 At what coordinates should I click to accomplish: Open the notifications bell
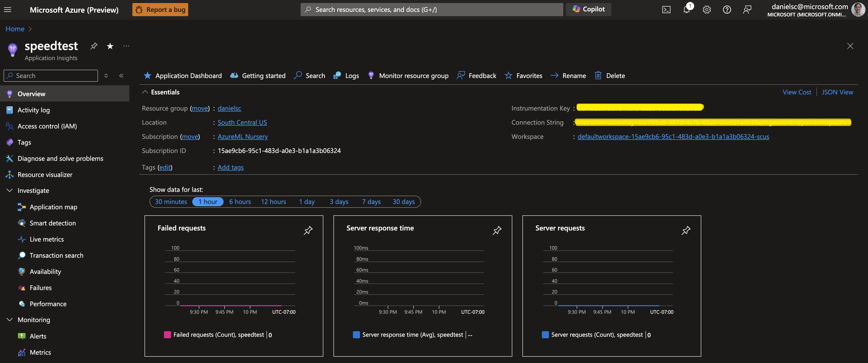[686, 9]
